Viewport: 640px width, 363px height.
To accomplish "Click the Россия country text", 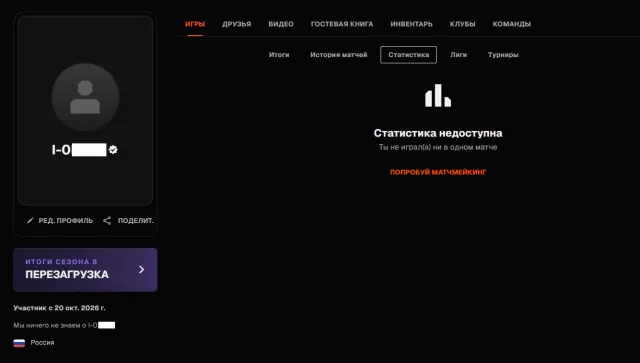I will (x=42, y=343).
